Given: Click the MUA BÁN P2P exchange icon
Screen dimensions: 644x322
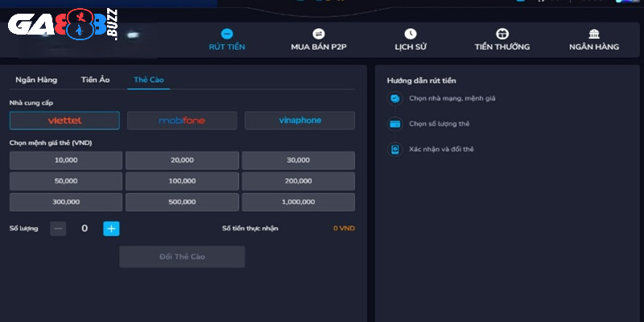Looking at the screenshot, I should click(x=318, y=34).
